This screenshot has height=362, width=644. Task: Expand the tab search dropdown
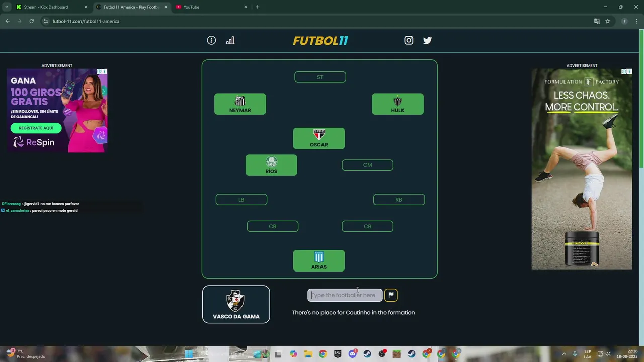pyautogui.click(x=7, y=7)
